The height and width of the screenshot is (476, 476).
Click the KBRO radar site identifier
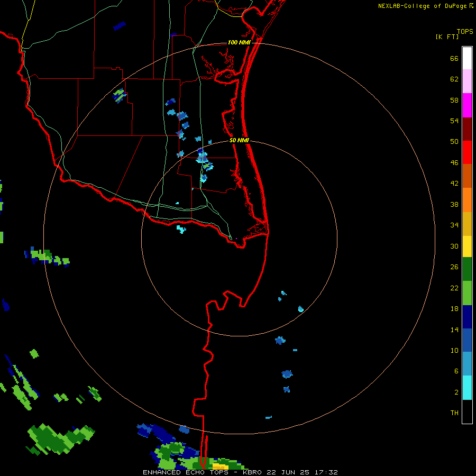[252, 472]
